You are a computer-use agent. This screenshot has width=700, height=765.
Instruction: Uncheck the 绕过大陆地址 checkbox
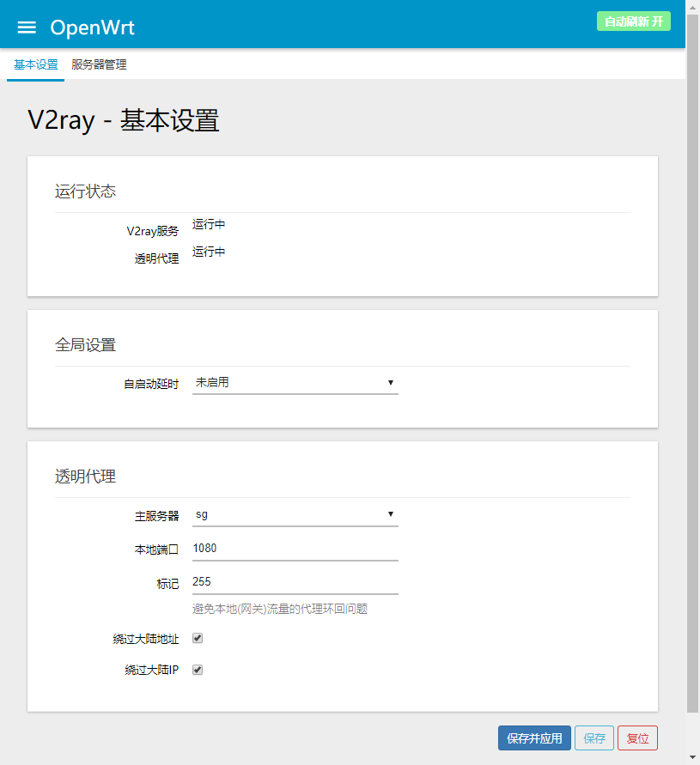pyautogui.click(x=198, y=638)
